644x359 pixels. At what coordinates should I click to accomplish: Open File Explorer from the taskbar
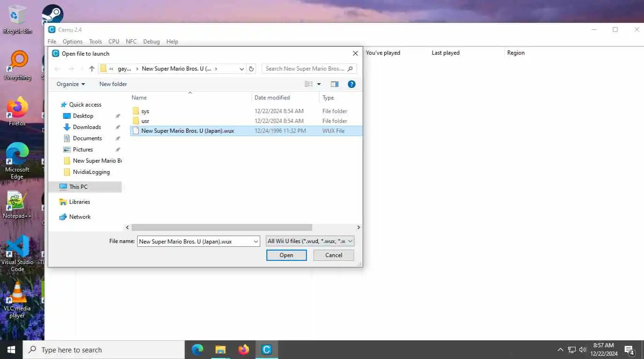[x=220, y=350]
